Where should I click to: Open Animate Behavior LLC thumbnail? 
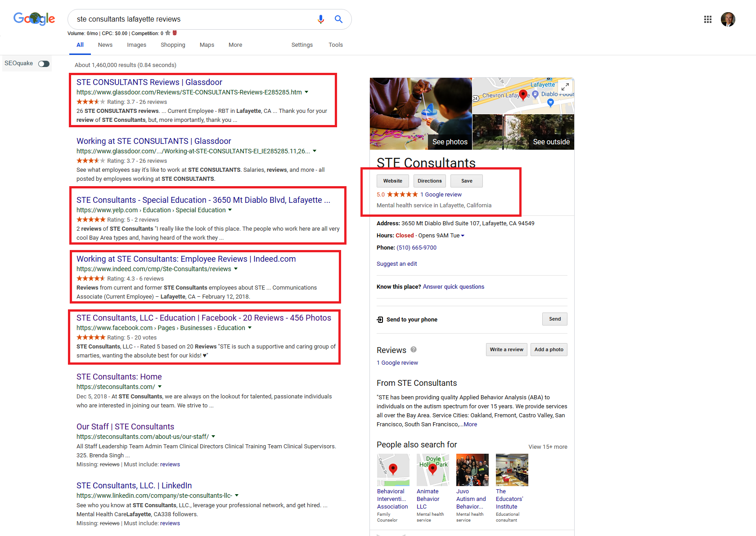[x=432, y=470]
